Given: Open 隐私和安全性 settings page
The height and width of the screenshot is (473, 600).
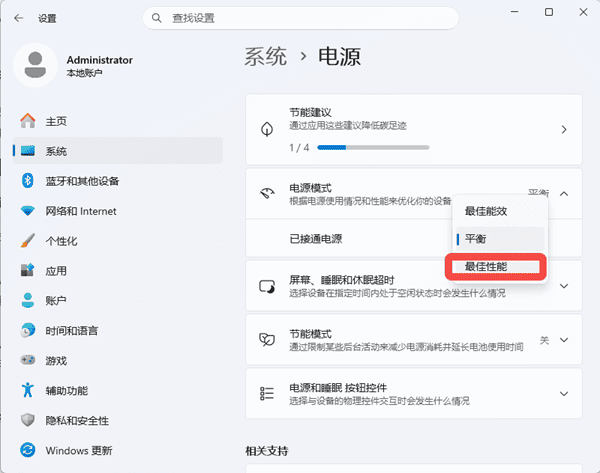Looking at the screenshot, I should pyautogui.click(x=118, y=420).
